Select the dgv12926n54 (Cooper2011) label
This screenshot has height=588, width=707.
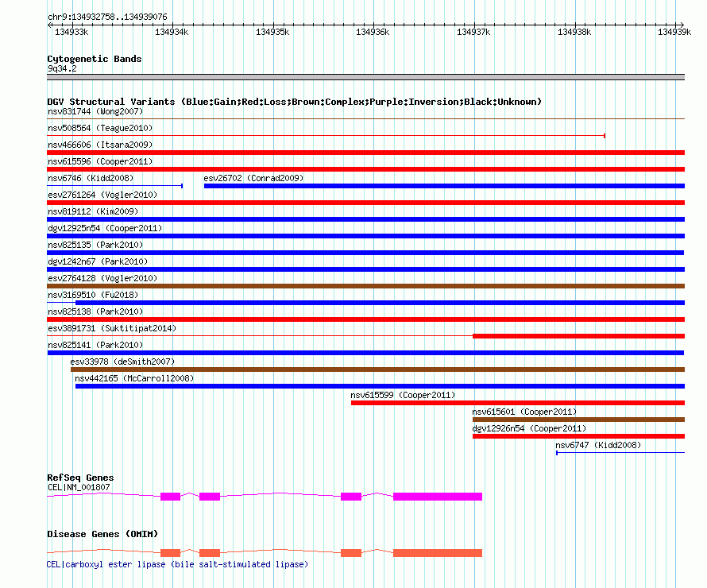click(529, 428)
